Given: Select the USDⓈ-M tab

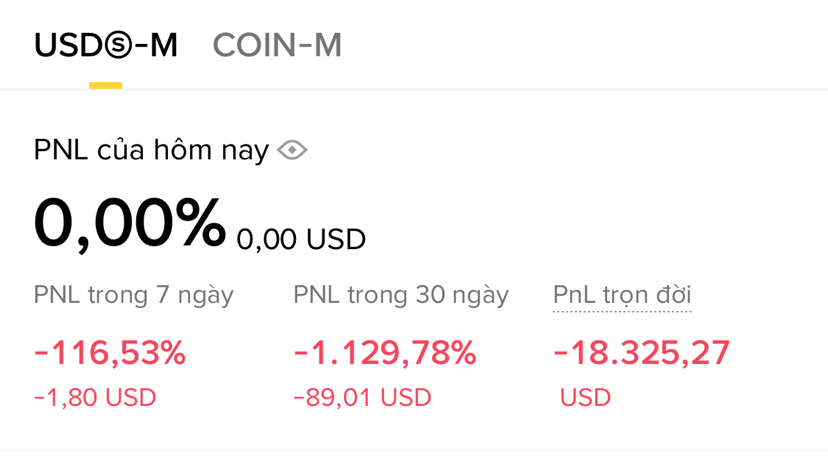Looking at the screenshot, I should tap(105, 45).
